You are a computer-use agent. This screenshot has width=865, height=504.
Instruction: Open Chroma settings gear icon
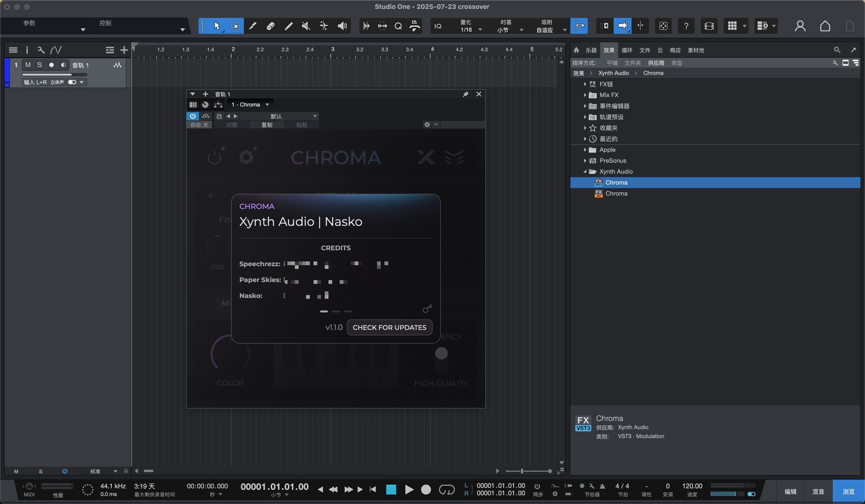pyautogui.click(x=246, y=157)
